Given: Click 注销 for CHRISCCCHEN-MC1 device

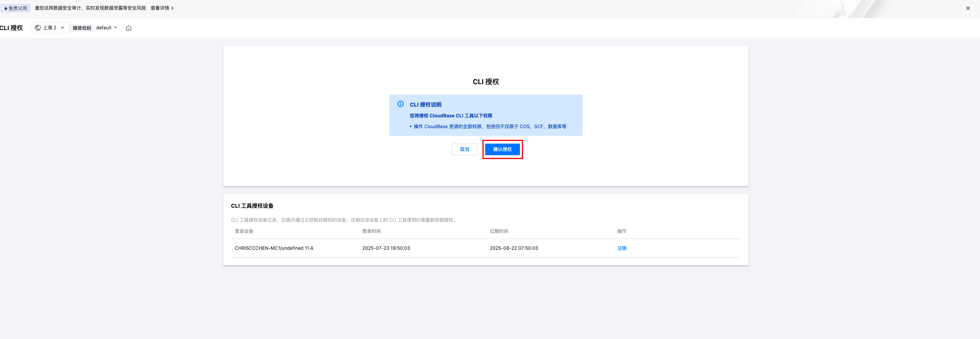Looking at the screenshot, I should 622,248.
